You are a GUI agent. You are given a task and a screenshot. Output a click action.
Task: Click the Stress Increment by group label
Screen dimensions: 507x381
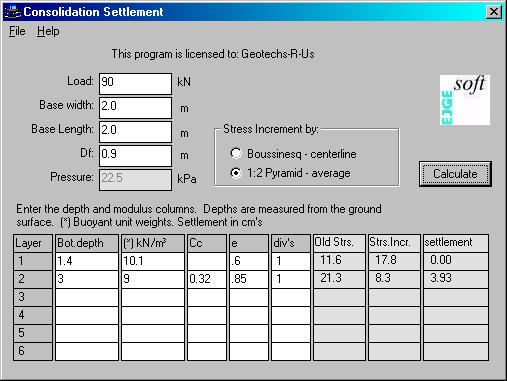pyautogui.click(x=271, y=129)
